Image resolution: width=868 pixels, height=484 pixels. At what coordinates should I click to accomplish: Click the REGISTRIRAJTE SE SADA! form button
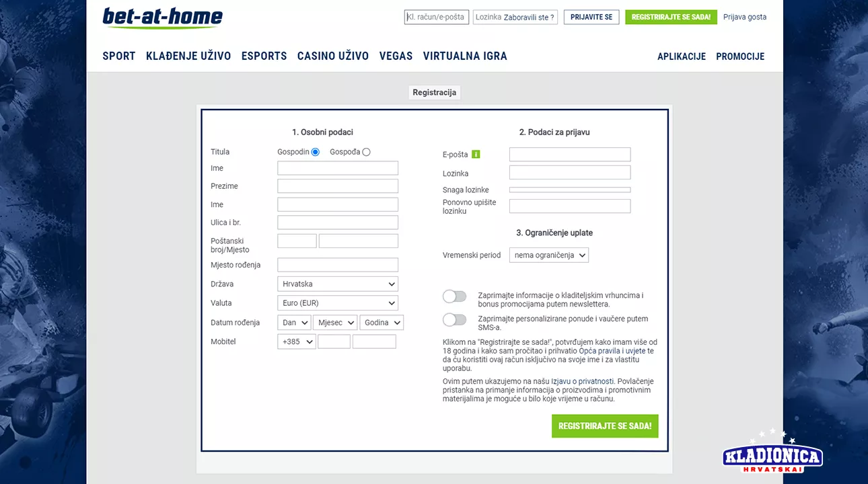tap(604, 426)
